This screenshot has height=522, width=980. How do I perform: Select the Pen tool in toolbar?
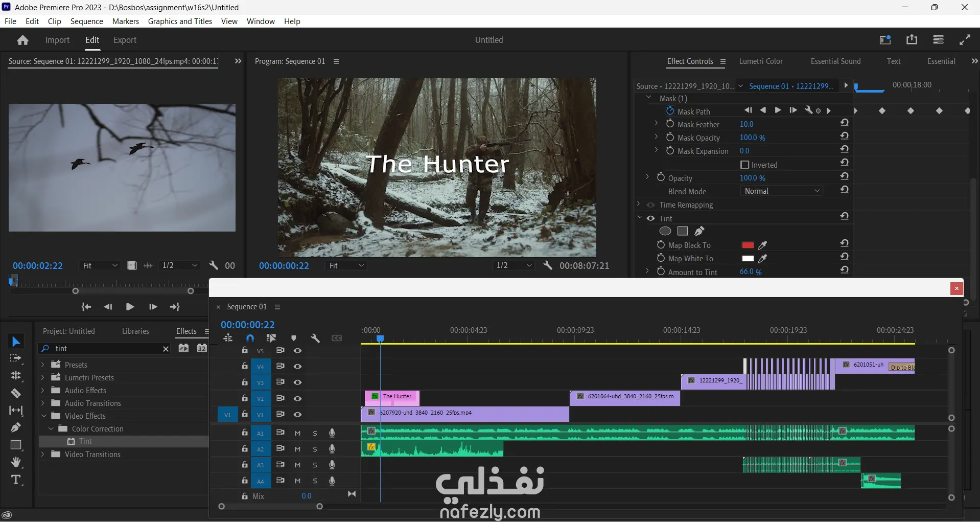(x=16, y=427)
